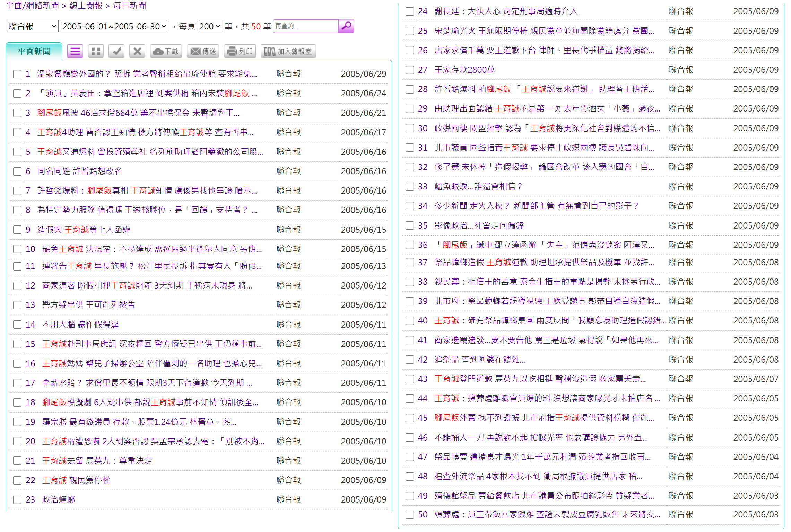Check the box for article 27 王家存款2800萬
Image resolution: width=791 pixels, height=532 pixels.
(x=410, y=70)
